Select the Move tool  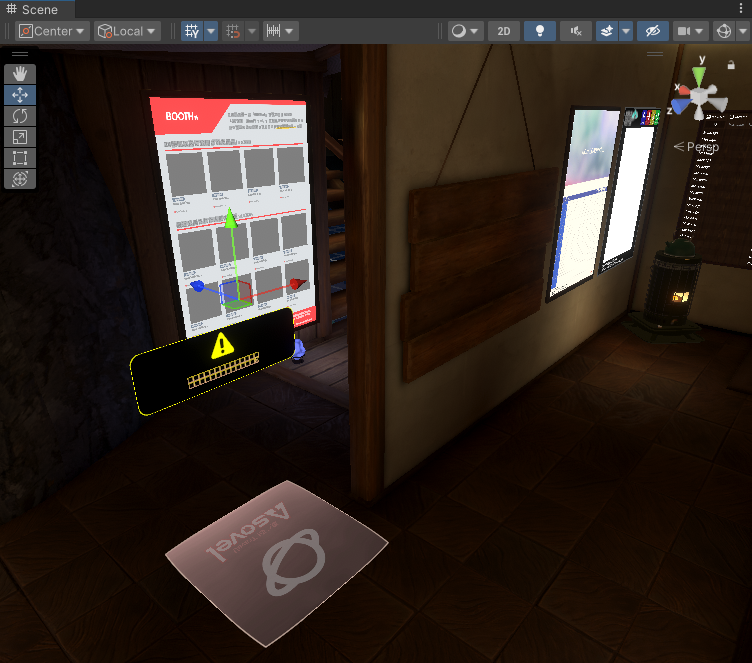point(20,95)
